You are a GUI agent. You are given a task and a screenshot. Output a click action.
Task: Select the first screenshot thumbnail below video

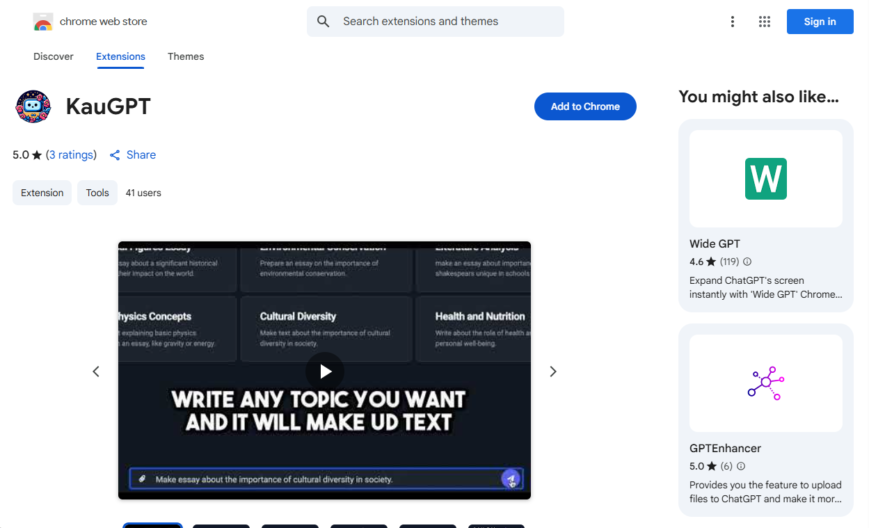click(x=152, y=525)
